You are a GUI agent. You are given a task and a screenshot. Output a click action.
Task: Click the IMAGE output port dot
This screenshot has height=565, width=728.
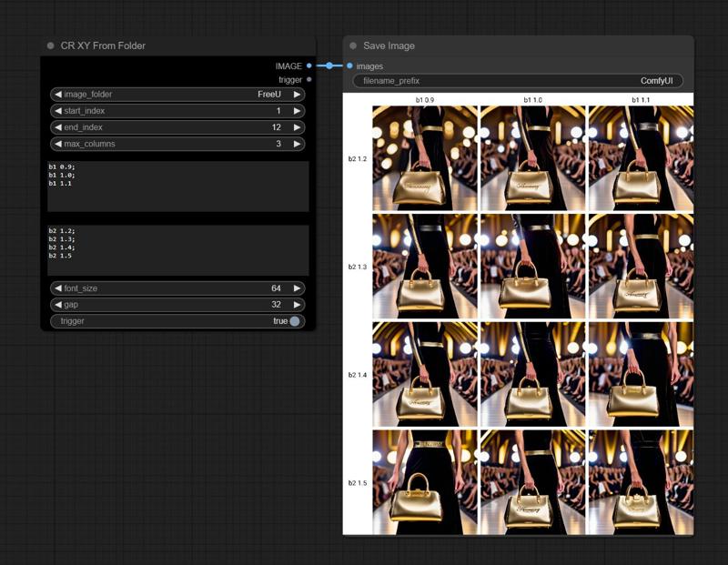(309, 66)
